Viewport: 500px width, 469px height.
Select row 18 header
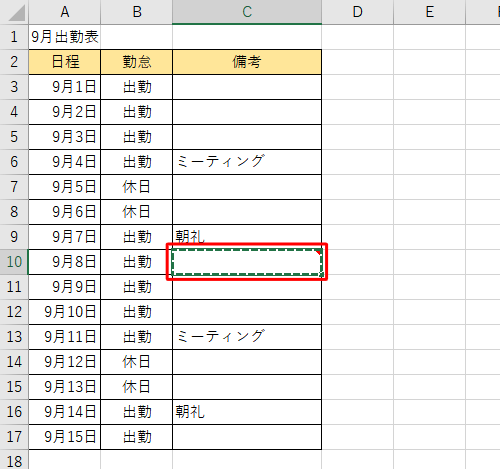click(x=14, y=460)
